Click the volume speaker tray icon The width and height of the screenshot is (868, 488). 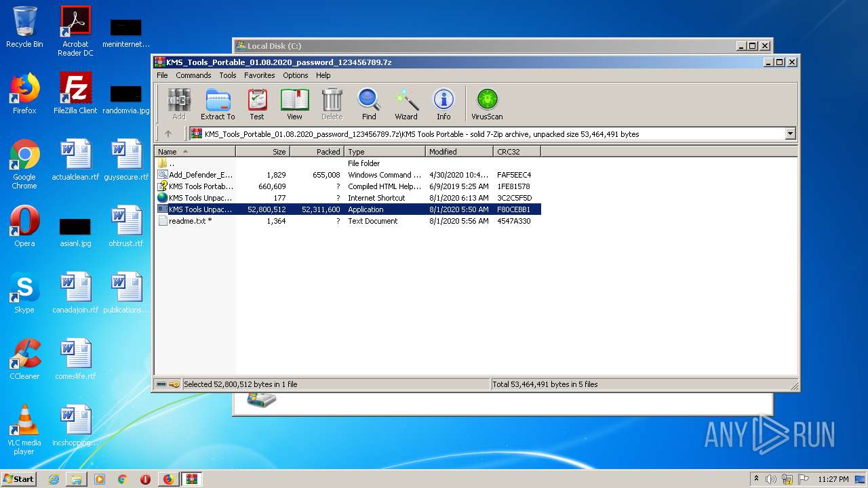point(771,479)
